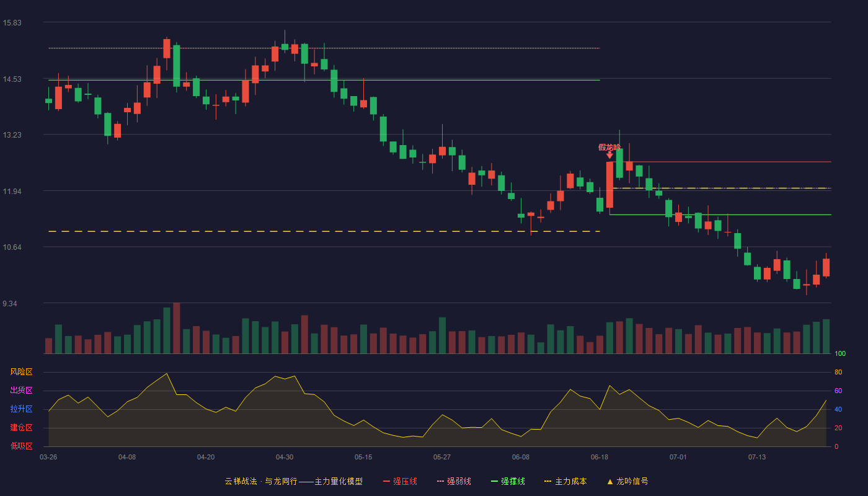Click the 07-01 date label
This screenshot has width=868, height=496.
[678, 457]
